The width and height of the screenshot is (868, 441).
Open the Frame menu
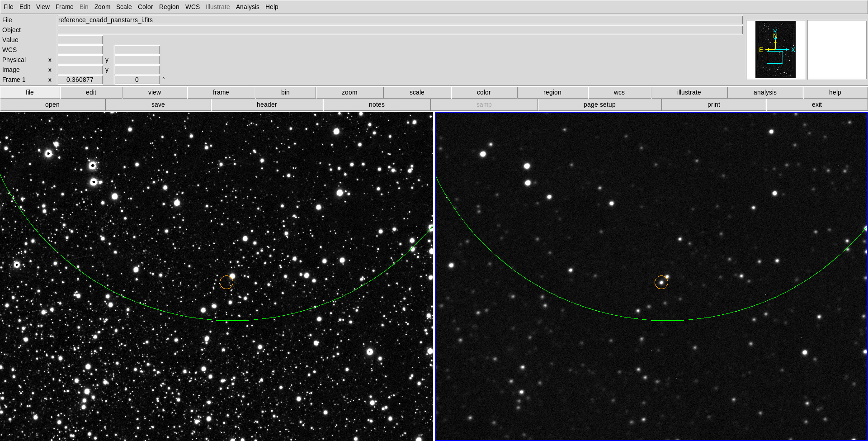(64, 7)
